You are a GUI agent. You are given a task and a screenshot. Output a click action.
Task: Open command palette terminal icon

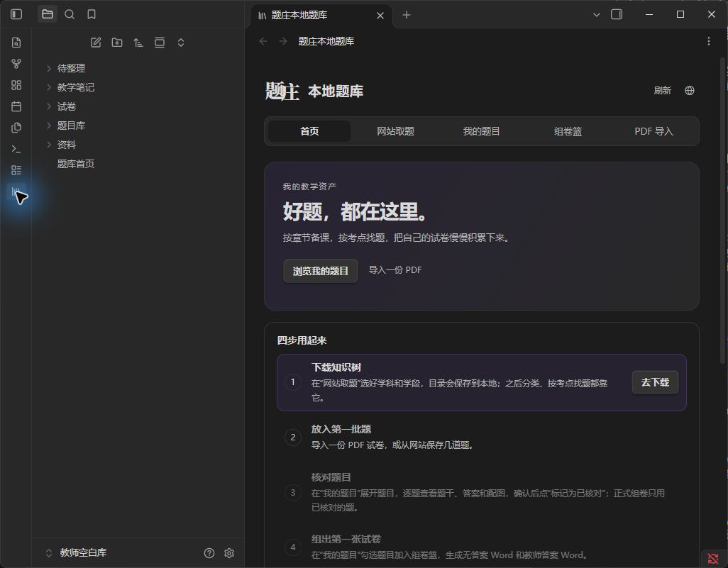click(16, 149)
